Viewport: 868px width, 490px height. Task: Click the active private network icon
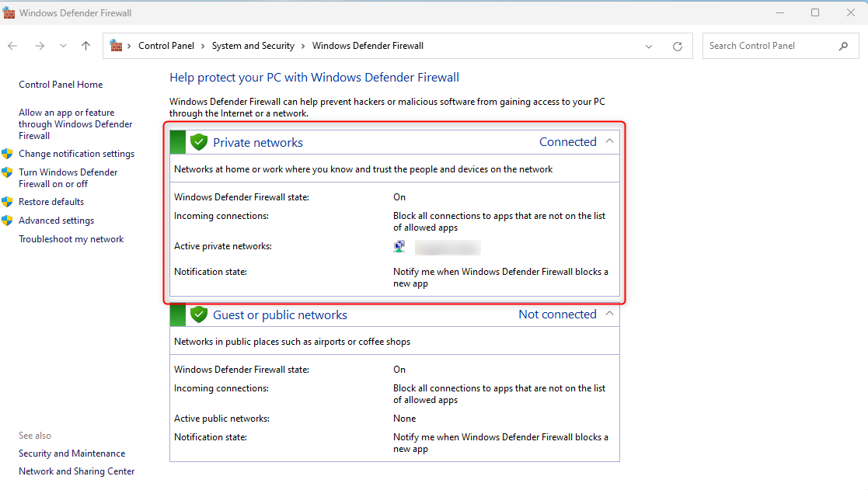(399, 247)
